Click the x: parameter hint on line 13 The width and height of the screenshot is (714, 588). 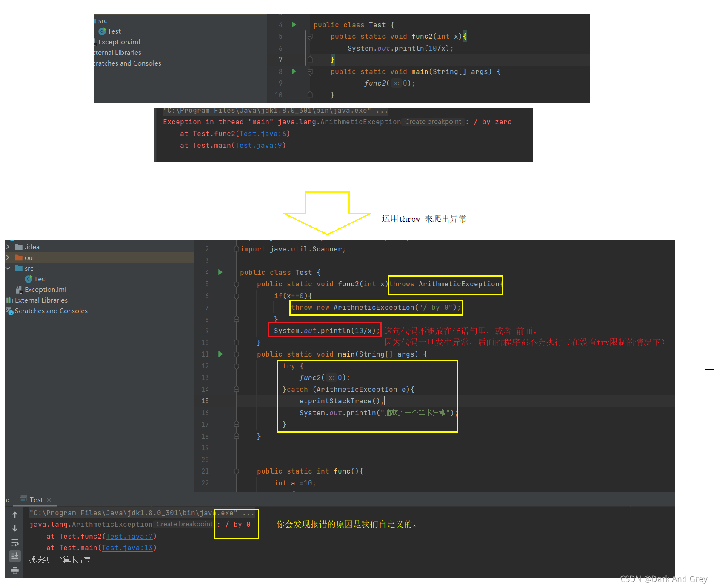331,377
